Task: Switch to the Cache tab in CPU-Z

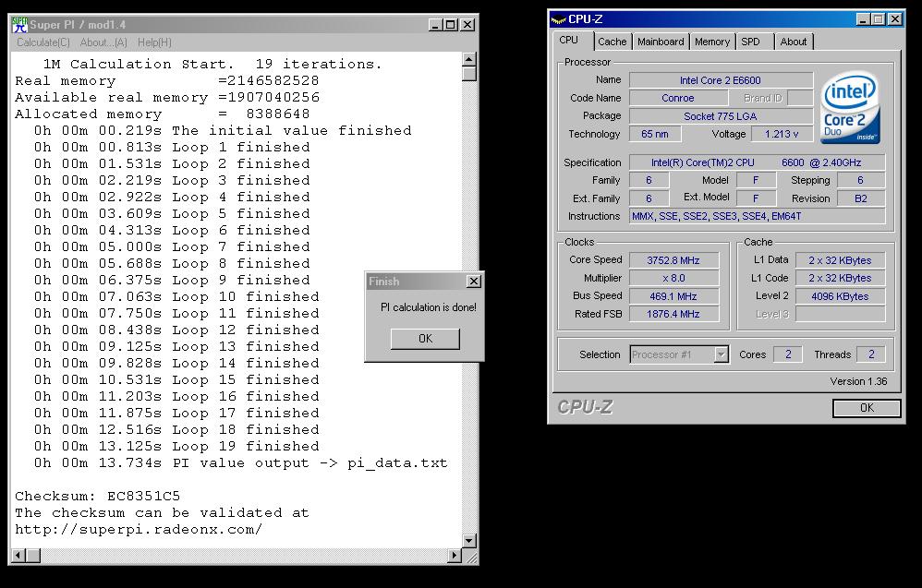Action: coord(613,42)
